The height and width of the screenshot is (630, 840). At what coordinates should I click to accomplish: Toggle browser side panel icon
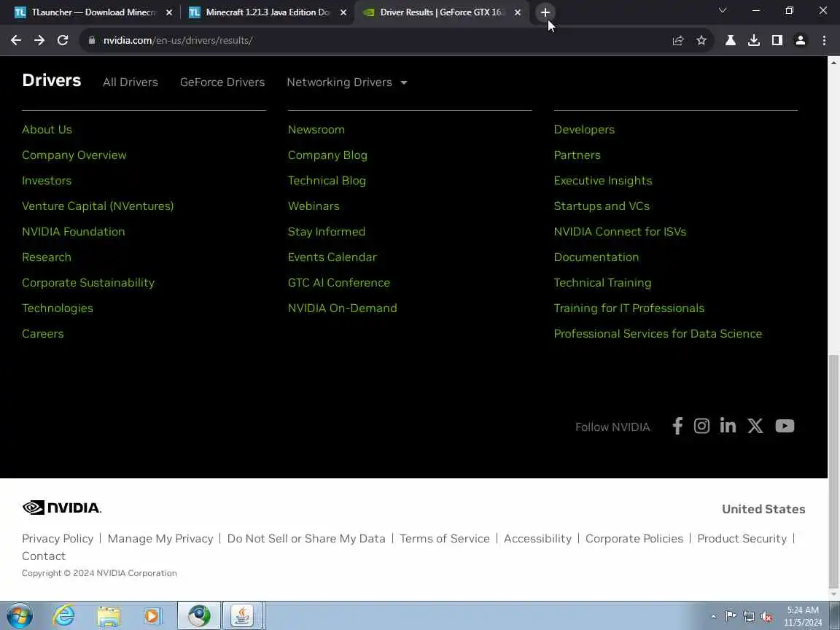[777, 40]
